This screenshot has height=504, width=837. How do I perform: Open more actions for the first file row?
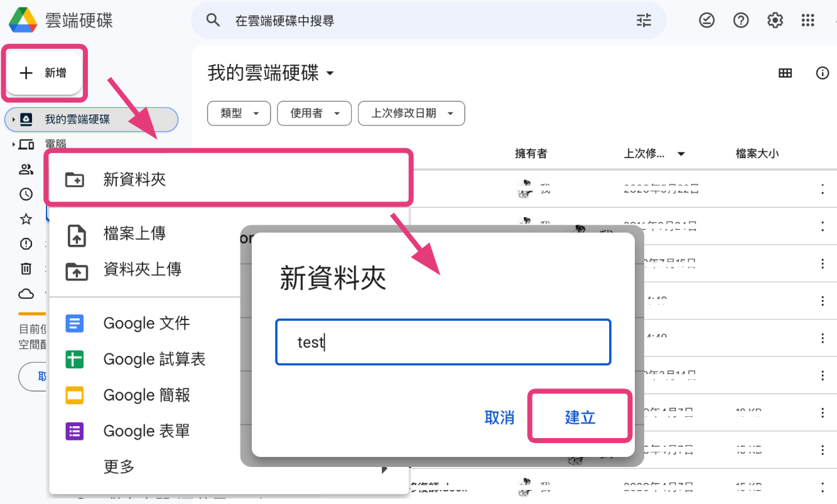(823, 189)
